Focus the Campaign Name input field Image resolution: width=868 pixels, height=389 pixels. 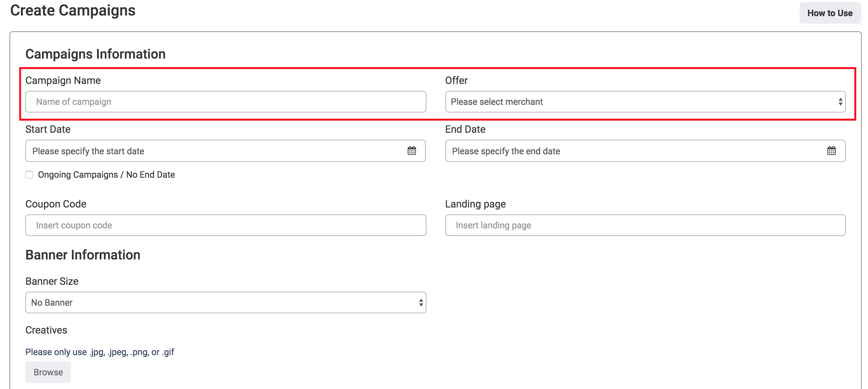(x=226, y=102)
